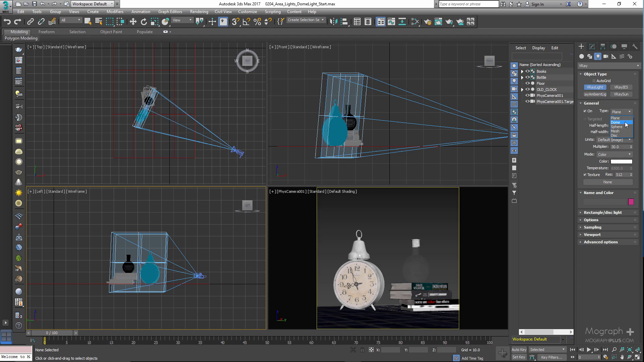Click the Mirror tool icon
This screenshot has height=362, width=644.
333,22
